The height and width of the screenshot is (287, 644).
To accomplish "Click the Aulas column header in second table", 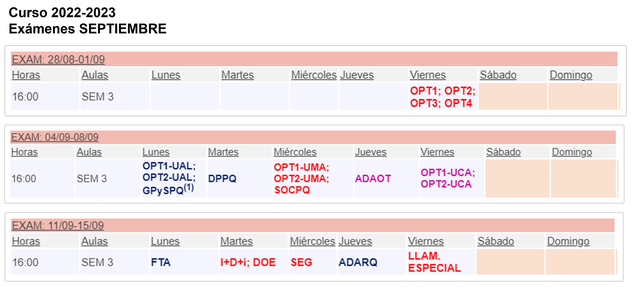I will click(89, 152).
